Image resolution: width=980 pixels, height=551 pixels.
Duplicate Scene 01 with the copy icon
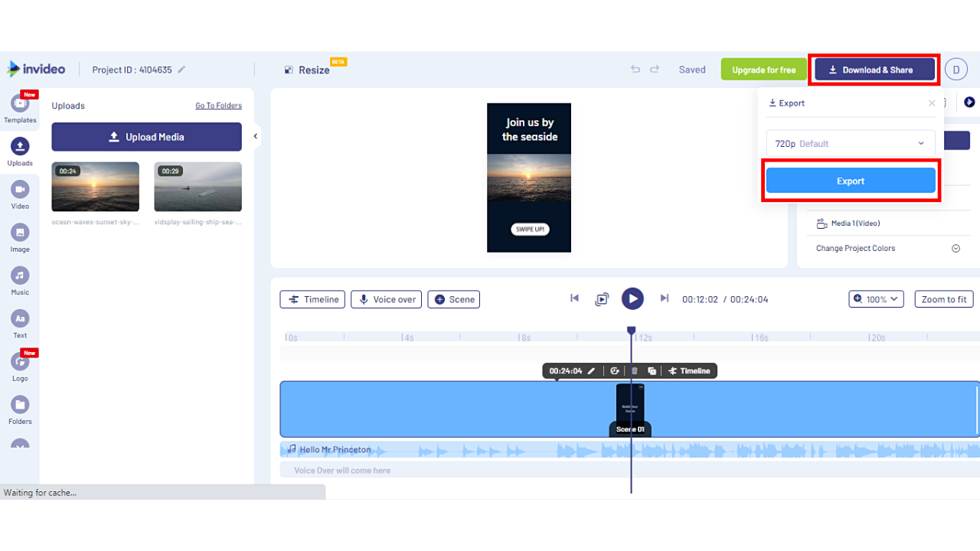[652, 370]
